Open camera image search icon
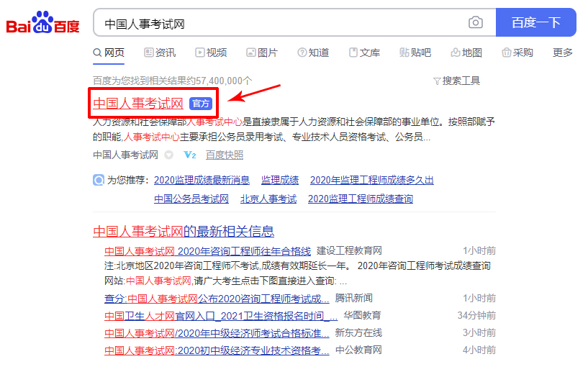Image resolution: width=588 pixels, height=372 pixels. click(476, 22)
